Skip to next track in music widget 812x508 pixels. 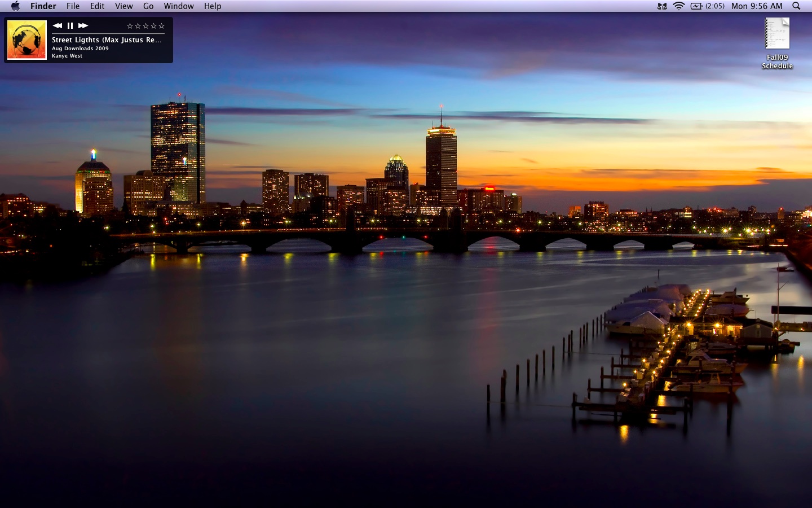click(x=83, y=25)
